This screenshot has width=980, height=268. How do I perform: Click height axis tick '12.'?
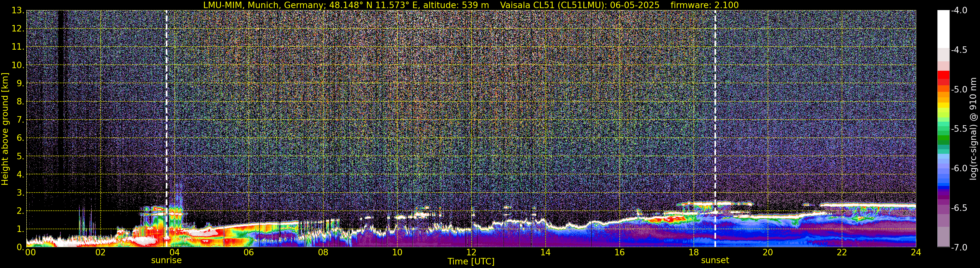18,29
